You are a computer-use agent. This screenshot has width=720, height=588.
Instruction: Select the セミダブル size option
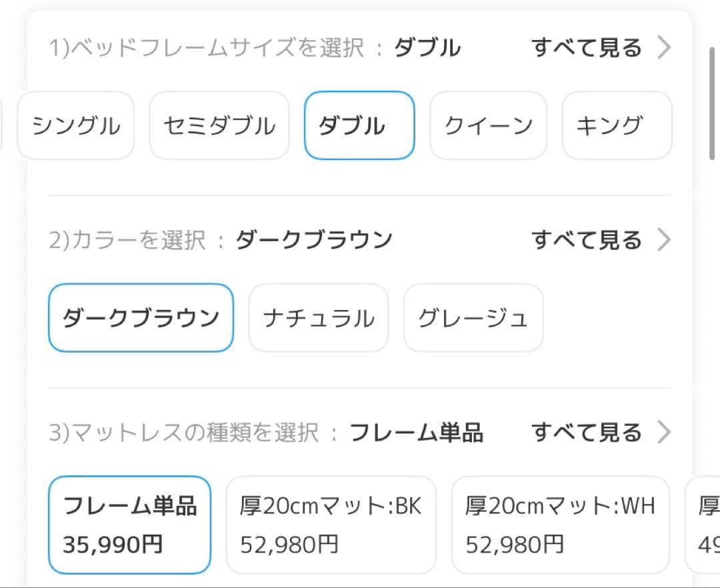point(219,125)
